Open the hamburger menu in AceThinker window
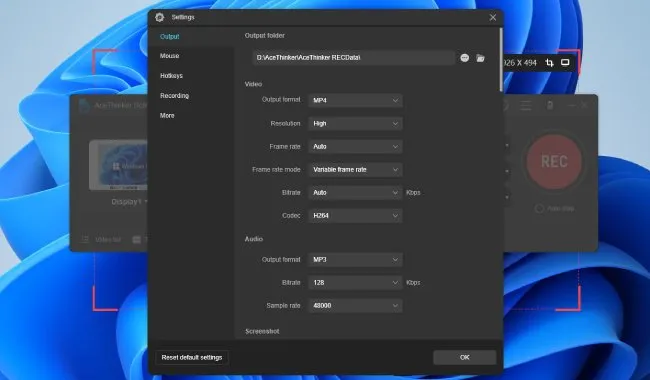 (x=526, y=106)
